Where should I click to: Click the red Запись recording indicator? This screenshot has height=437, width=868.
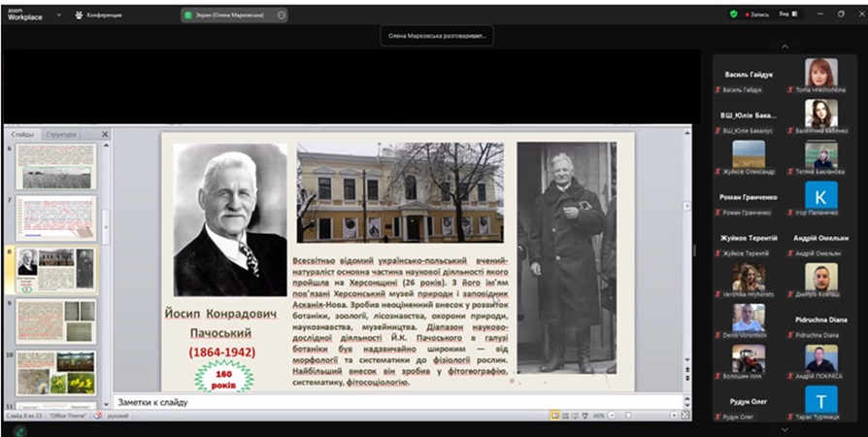(756, 15)
